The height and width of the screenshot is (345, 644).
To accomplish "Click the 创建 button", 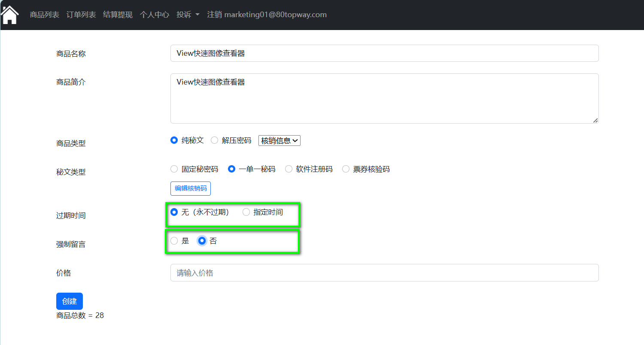I will [x=69, y=301].
